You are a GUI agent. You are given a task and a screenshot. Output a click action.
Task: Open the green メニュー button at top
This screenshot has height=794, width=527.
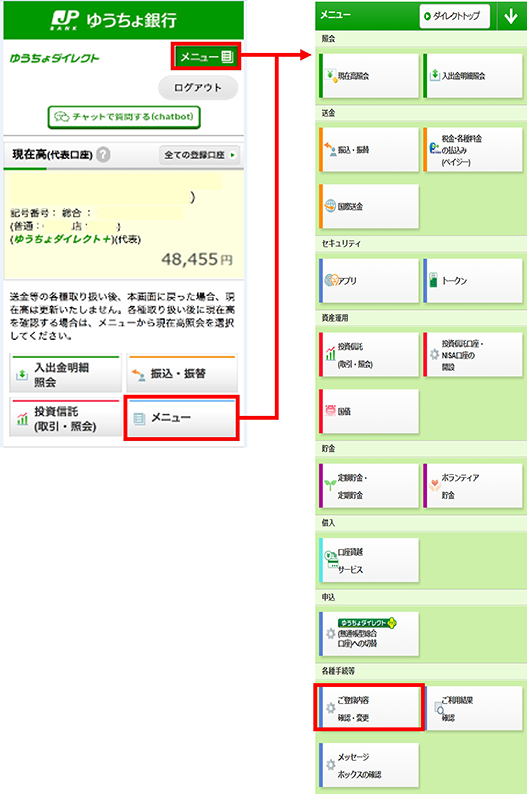coord(206,57)
